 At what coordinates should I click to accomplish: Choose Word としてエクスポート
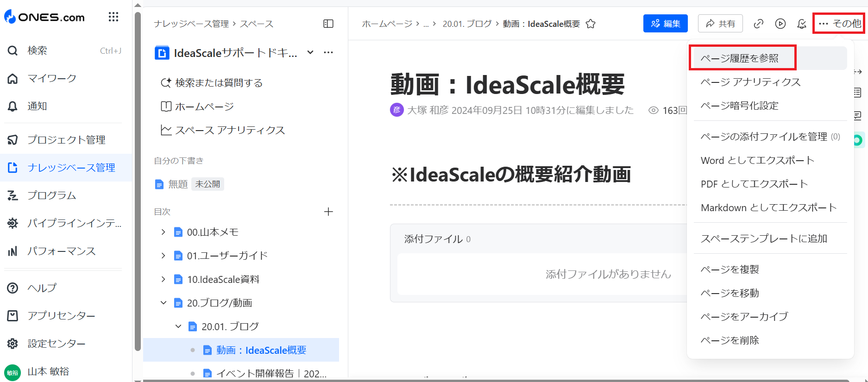pyautogui.click(x=770, y=160)
